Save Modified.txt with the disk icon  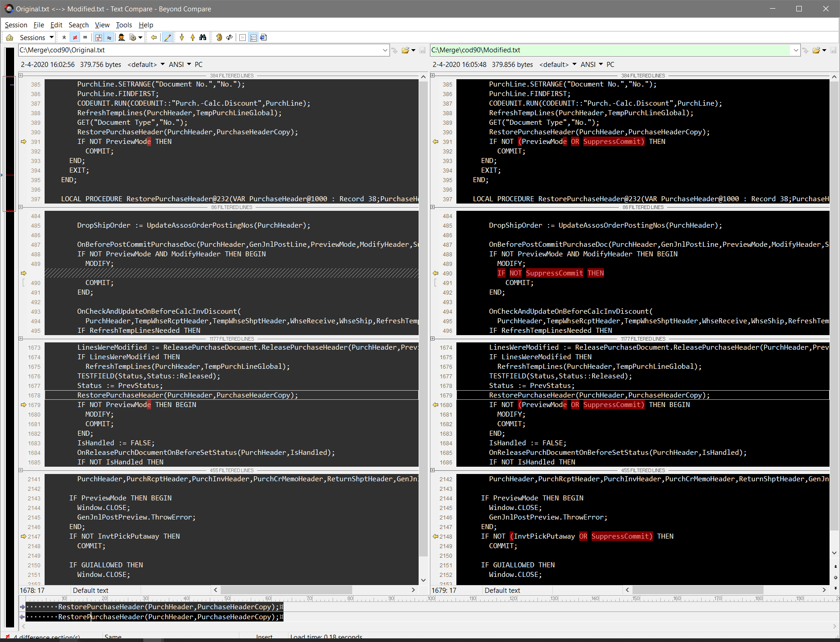coord(833,50)
